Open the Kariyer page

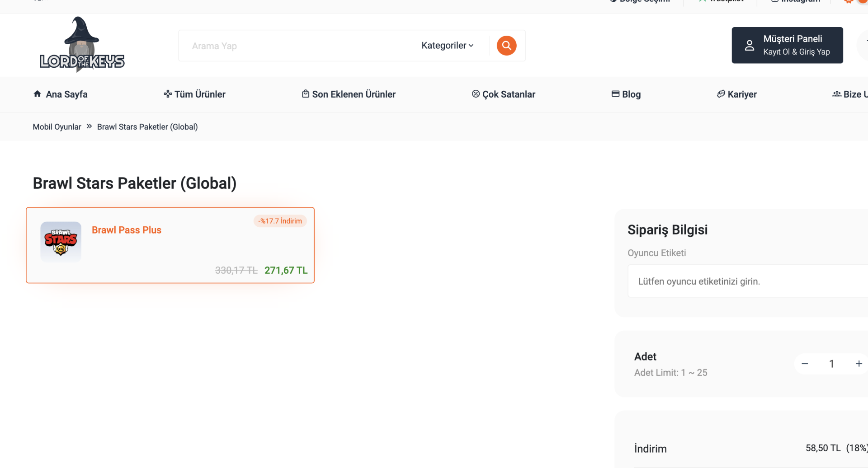(737, 94)
